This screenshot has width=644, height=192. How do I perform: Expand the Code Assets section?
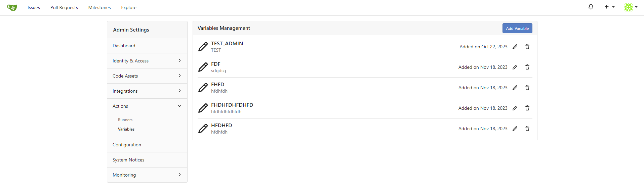click(x=147, y=76)
